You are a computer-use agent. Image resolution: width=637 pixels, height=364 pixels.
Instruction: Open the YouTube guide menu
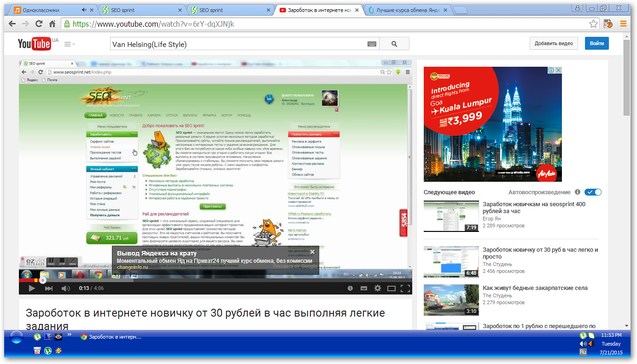pyautogui.click(x=69, y=44)
